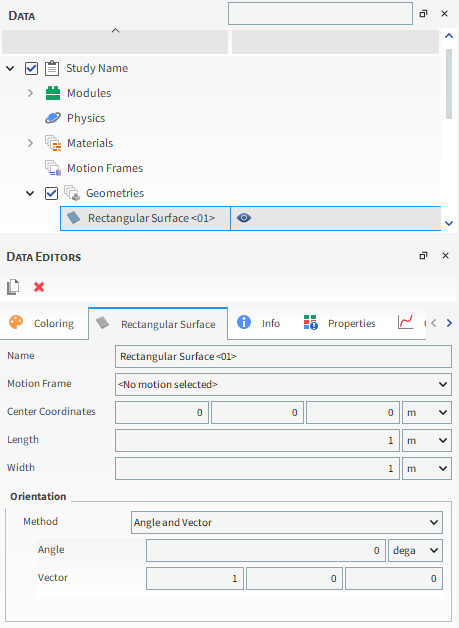This screenshot has height=628, width=459.
Task: Undock the Data Editors panel
Action: (423, 256)
